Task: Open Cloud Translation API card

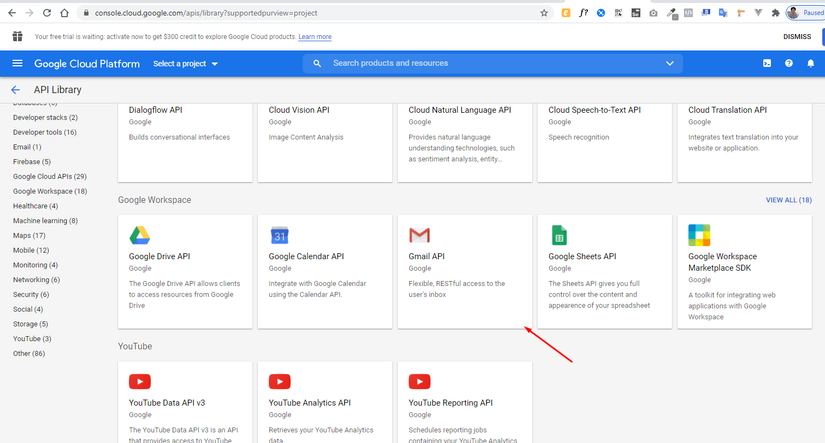Action: coord(744,143)
